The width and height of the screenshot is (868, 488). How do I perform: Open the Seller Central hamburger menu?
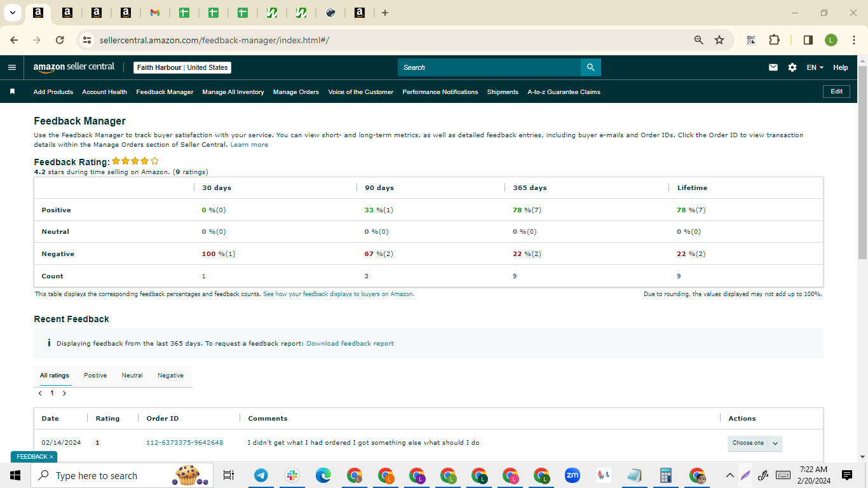point(12,67)
